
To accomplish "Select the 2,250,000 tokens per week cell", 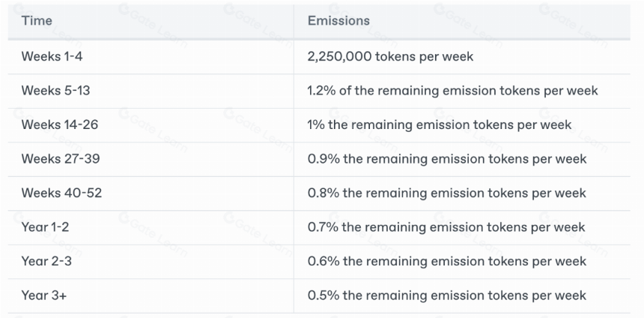I will 390,56.
